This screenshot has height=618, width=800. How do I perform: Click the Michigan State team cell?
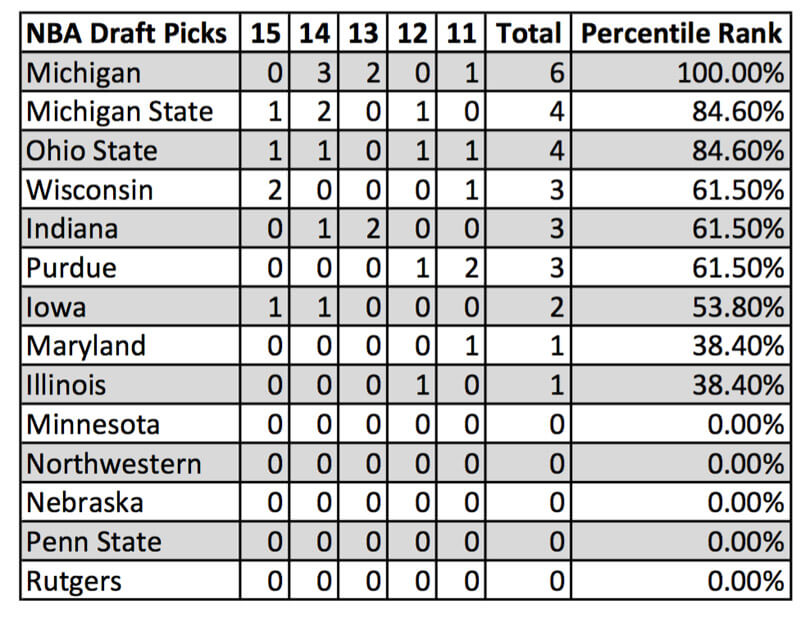tap(119, 111)
